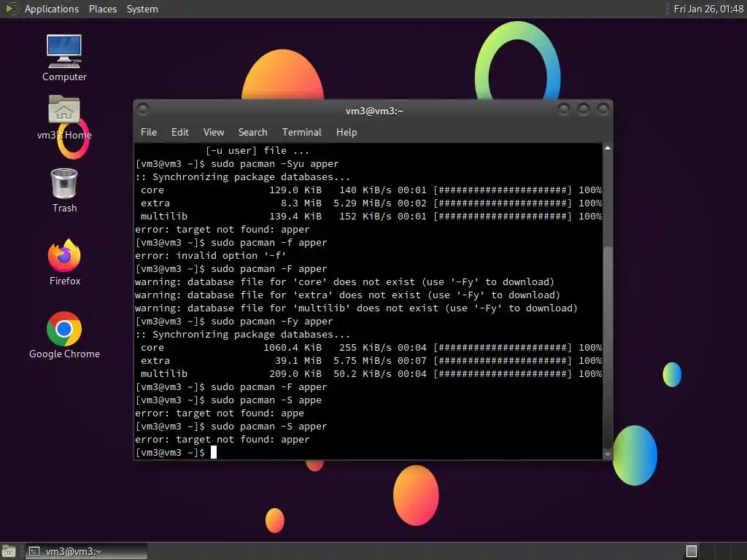
Task: Click the extra row showing 8.3 MiB
Action: coord(368,203)
